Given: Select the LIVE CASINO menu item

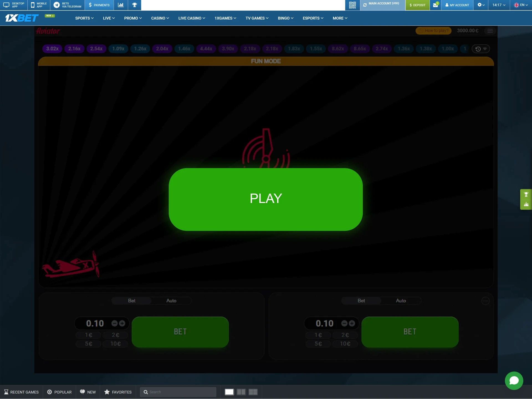Looking at the screenshot, I should tap(191, 18).
